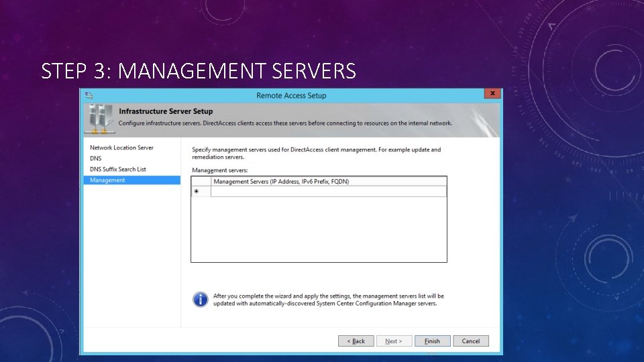Click the greyed-out Next button
This screenshot has height=362, width=644.
click(x=394, y=341)
